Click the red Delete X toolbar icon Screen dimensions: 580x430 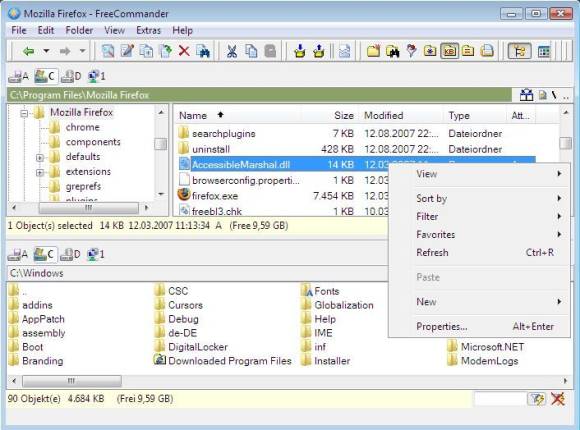[184, 51]
